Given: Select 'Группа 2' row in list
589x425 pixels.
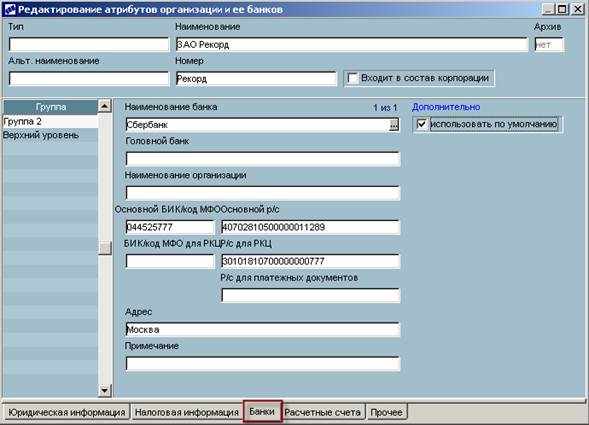Looking at the screenshot, I should tap(50, 121).
